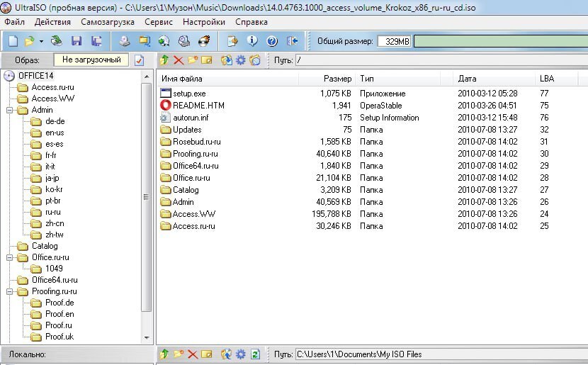Image resolution: width=588 pixels, height=365 pixels.
Task: Create a new folder in the local pane
Action: point(179,354)
